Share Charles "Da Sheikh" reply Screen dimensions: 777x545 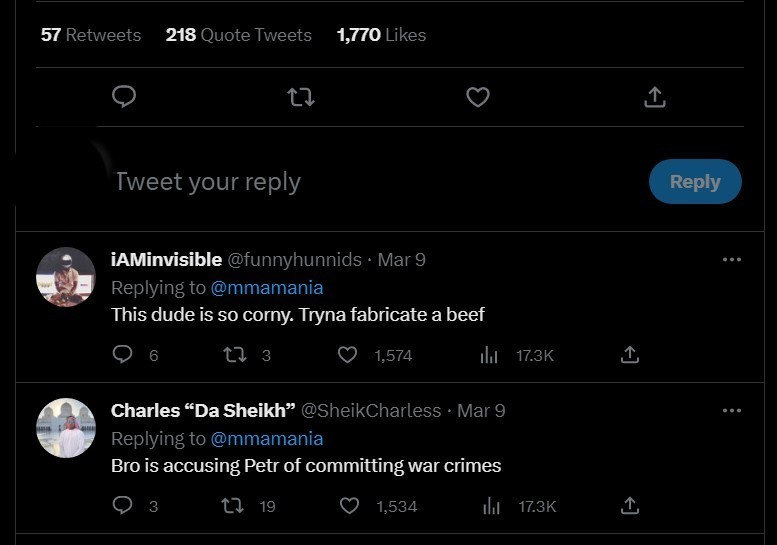click(630, 506)
